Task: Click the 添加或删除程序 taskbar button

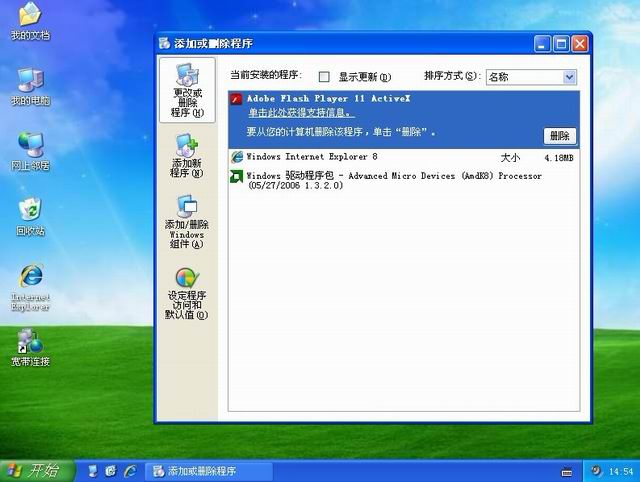Action: click(209, 471)
